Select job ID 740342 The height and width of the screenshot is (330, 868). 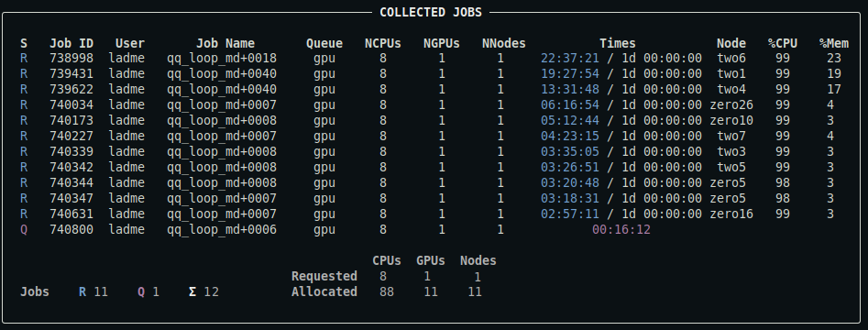click(71, 167)
